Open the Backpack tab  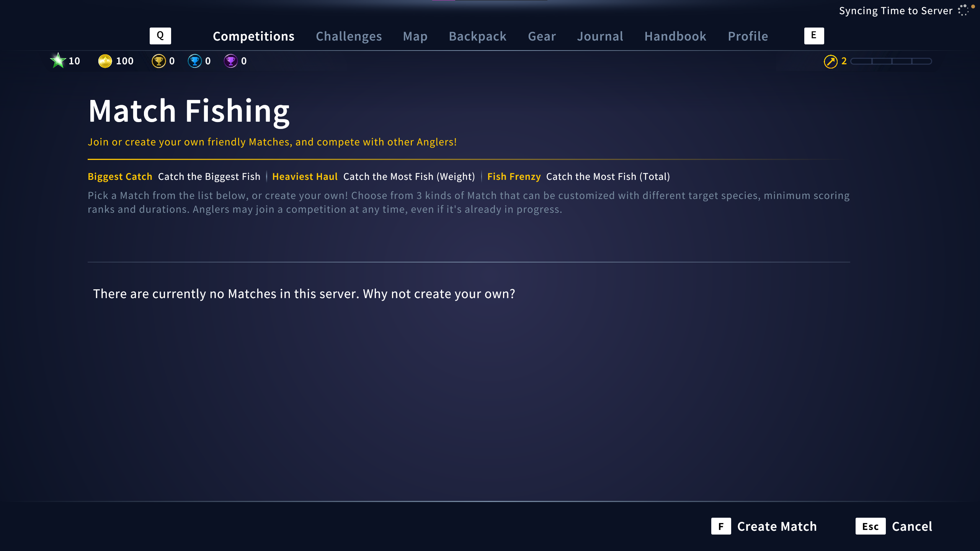point(477,36)
